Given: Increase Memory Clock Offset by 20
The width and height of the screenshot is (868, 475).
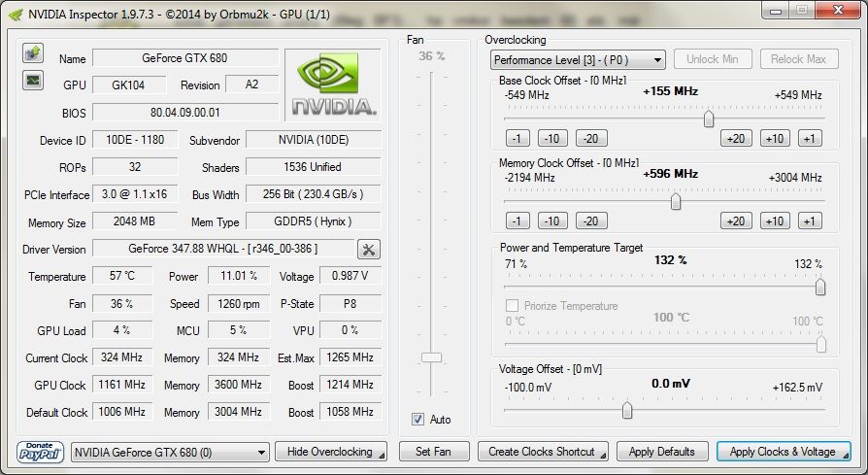Looking at the screenshot, I should [736, 221].
